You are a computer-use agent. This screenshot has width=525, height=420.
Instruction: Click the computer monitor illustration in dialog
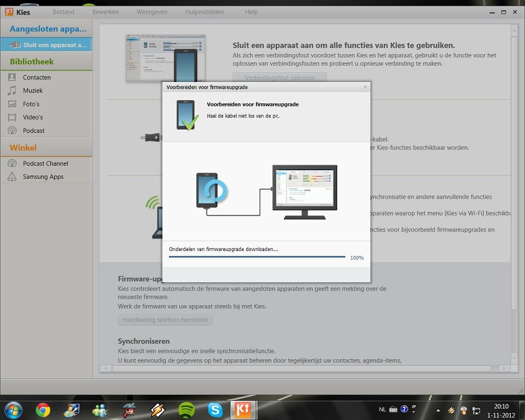pos(305,192)
